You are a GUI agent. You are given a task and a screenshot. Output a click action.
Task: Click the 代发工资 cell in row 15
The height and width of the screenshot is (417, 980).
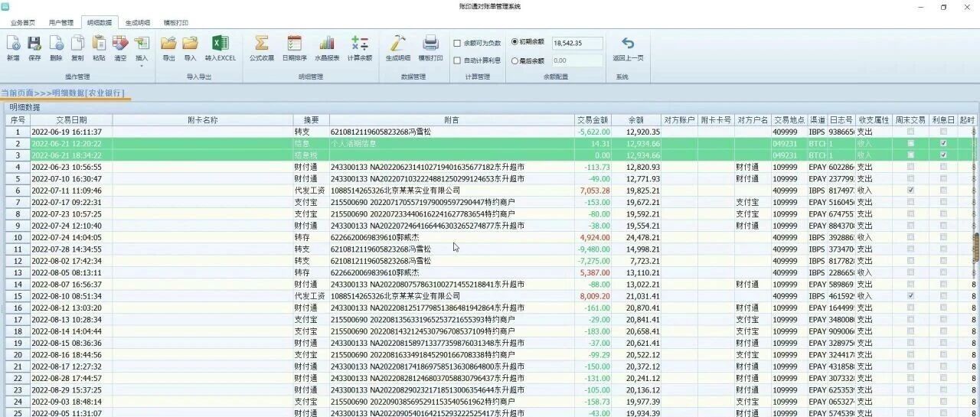310,295
